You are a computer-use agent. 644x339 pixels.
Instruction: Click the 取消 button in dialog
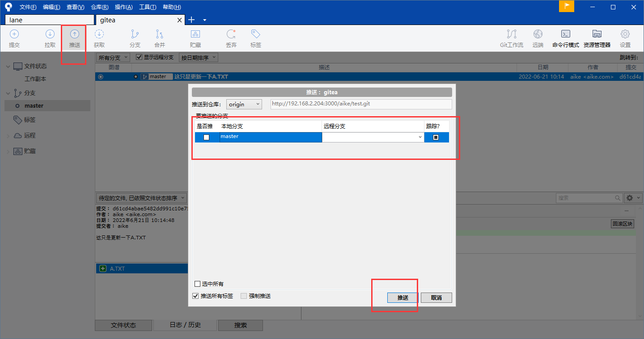point(436,297)
